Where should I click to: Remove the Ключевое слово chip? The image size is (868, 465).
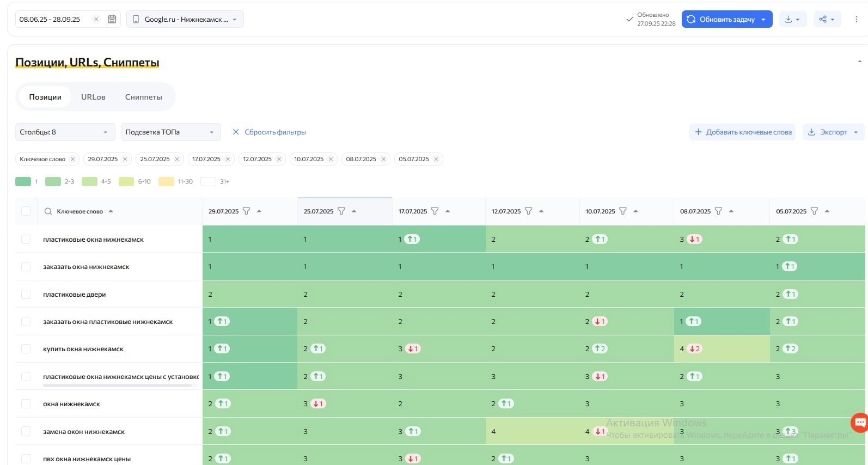[x=72, y=159]
